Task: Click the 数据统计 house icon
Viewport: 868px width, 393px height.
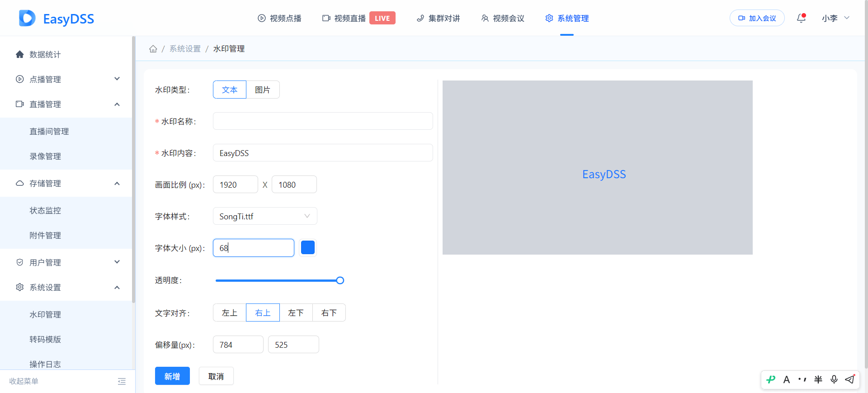Action: [19, 54]
